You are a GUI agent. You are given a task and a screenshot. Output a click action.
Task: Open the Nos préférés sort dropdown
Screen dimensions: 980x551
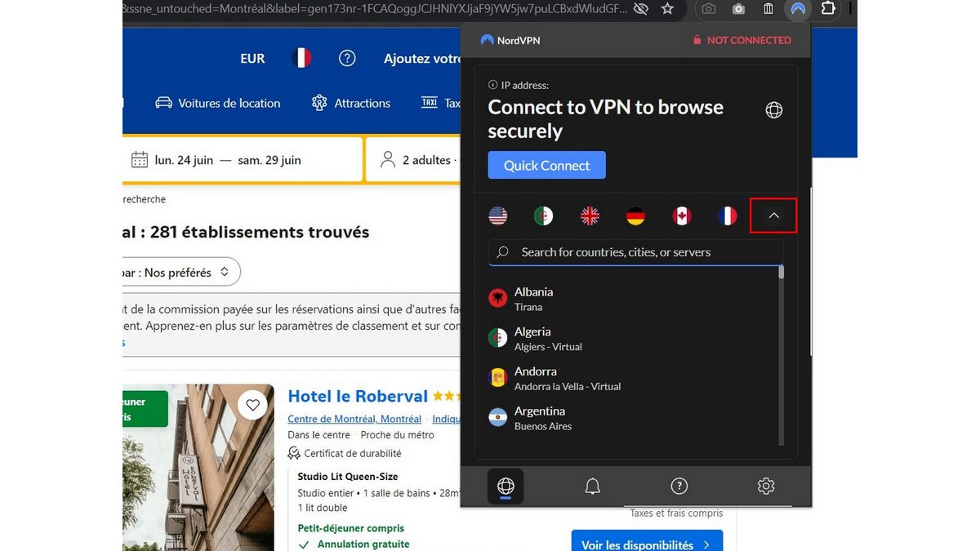coord(181,273)
